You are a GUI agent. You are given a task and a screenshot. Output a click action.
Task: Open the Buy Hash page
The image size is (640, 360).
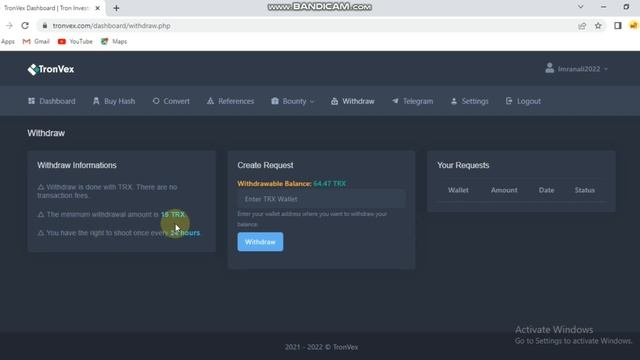(114, 101)
